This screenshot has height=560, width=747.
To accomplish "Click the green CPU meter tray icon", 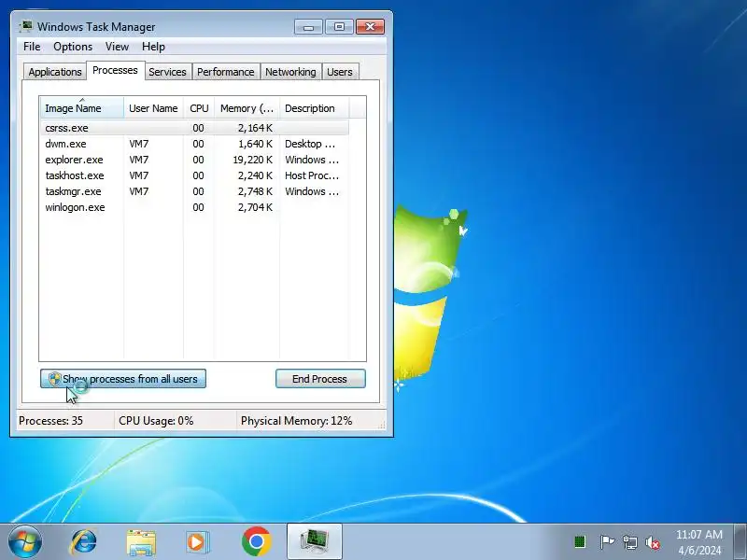I will (x=580, y=542).
